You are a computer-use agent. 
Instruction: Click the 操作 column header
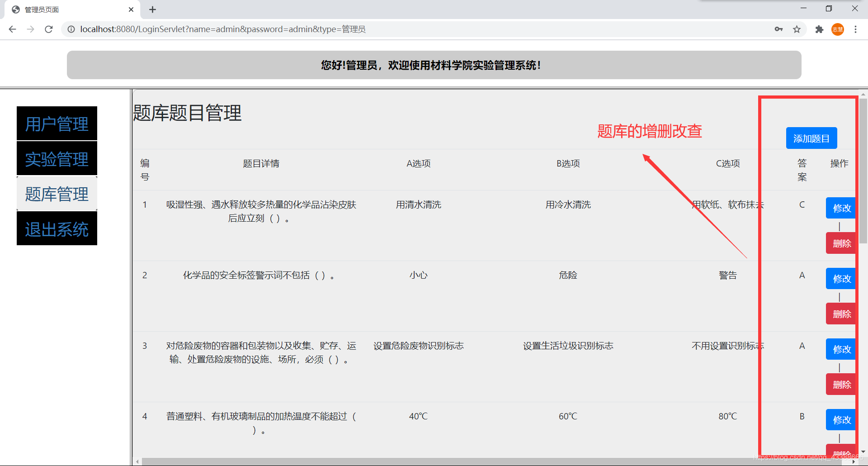[840, 163]
